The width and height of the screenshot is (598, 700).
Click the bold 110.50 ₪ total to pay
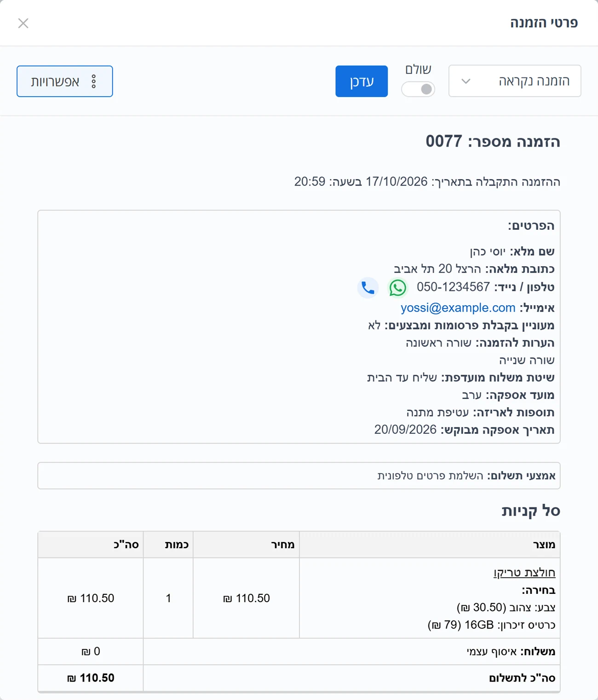tap(91, 678)
